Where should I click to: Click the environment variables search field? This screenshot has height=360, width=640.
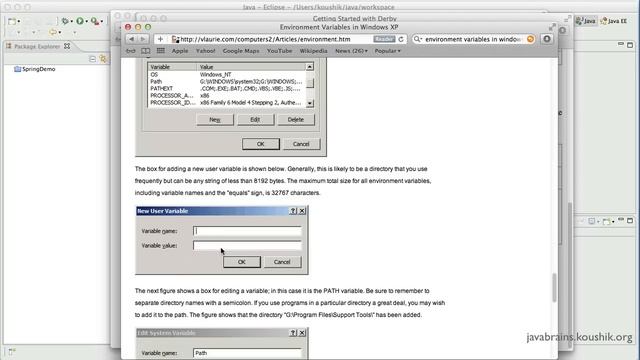coord(473,39)
